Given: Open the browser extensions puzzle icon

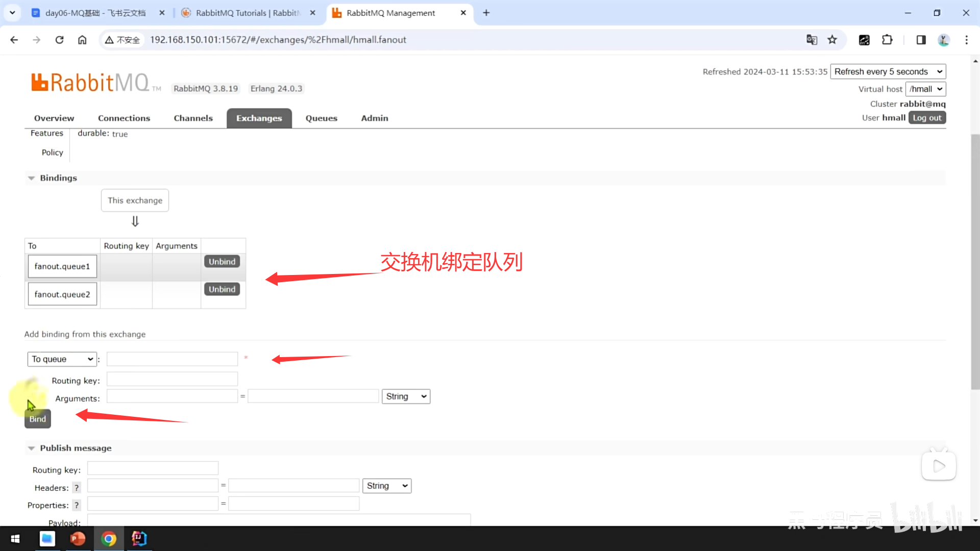Looking at the screenshot, I should [887, 40].
